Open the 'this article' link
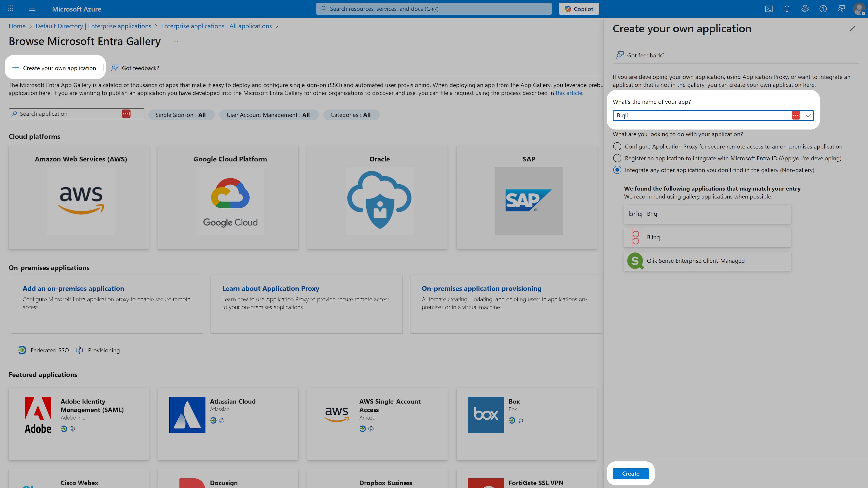The image size is (868, 488). tap(569, 93)
